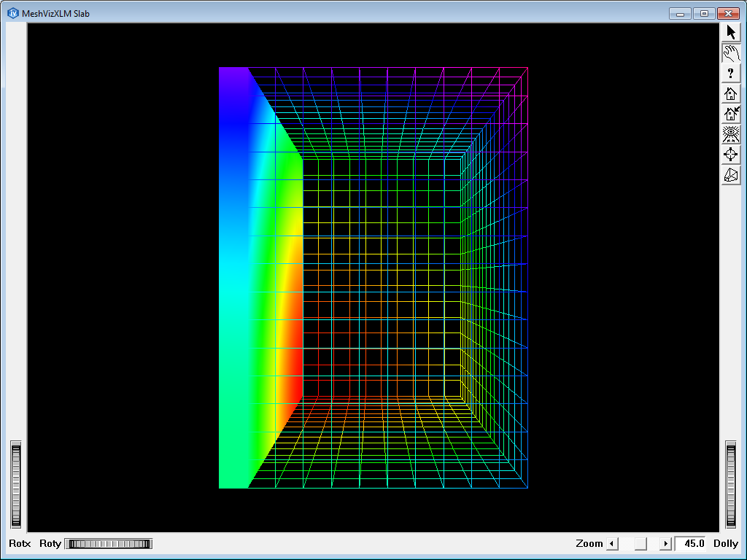Click the View All eye icon

pyautogui.click(x=731, y=134)
